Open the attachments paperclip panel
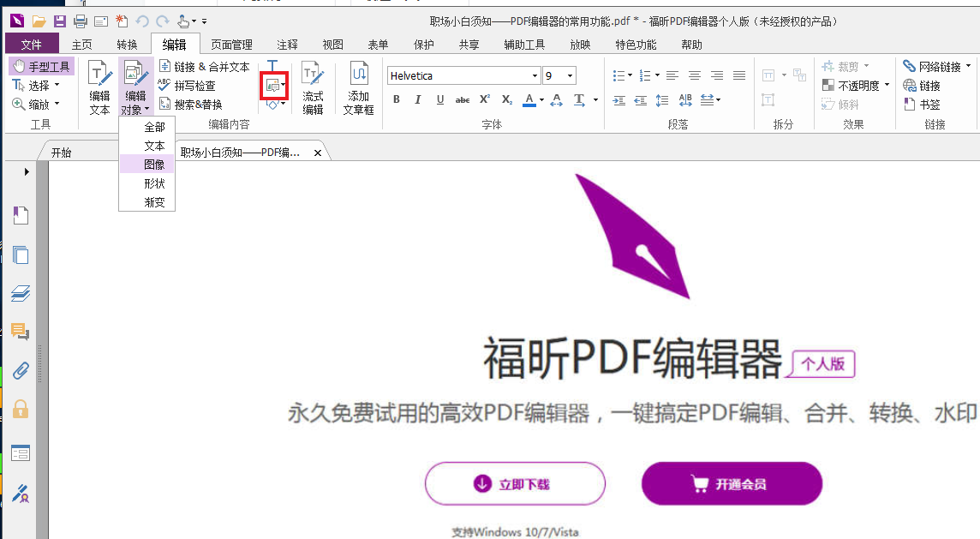Viewport: 980px width, 539px height. pos(21,371)
